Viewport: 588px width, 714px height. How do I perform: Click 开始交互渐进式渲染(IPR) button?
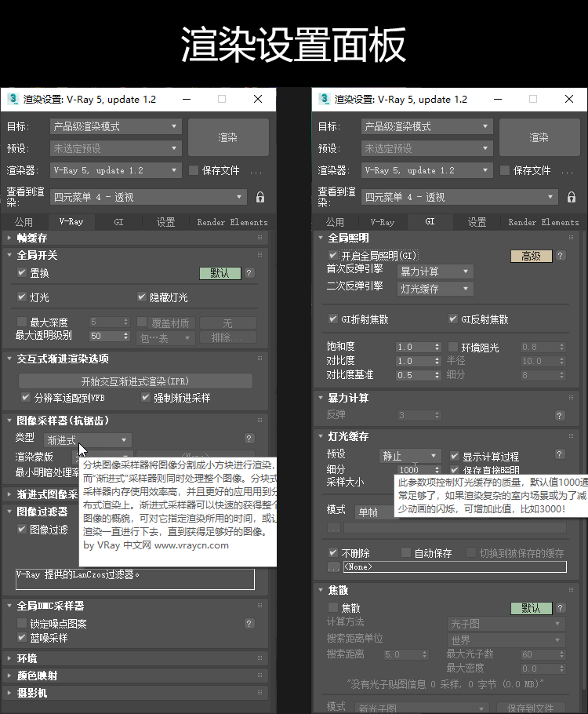tap(135, 381)
